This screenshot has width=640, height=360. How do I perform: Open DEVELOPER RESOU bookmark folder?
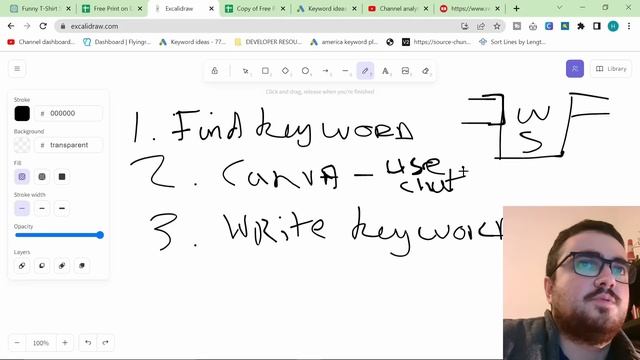[268, 42]
